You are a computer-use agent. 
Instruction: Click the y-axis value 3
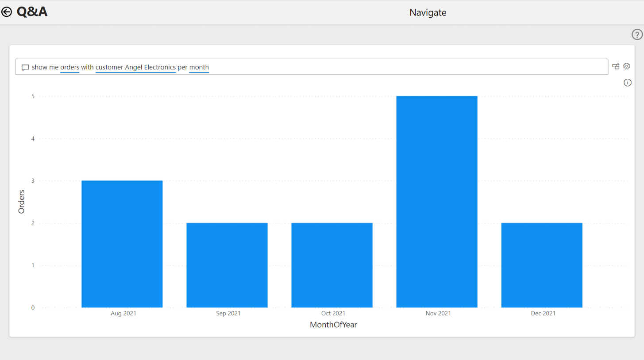(33, 181)
